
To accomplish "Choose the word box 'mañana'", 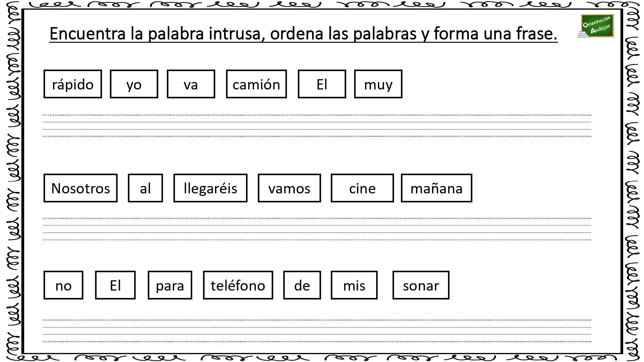I will [x=437, y=188].
